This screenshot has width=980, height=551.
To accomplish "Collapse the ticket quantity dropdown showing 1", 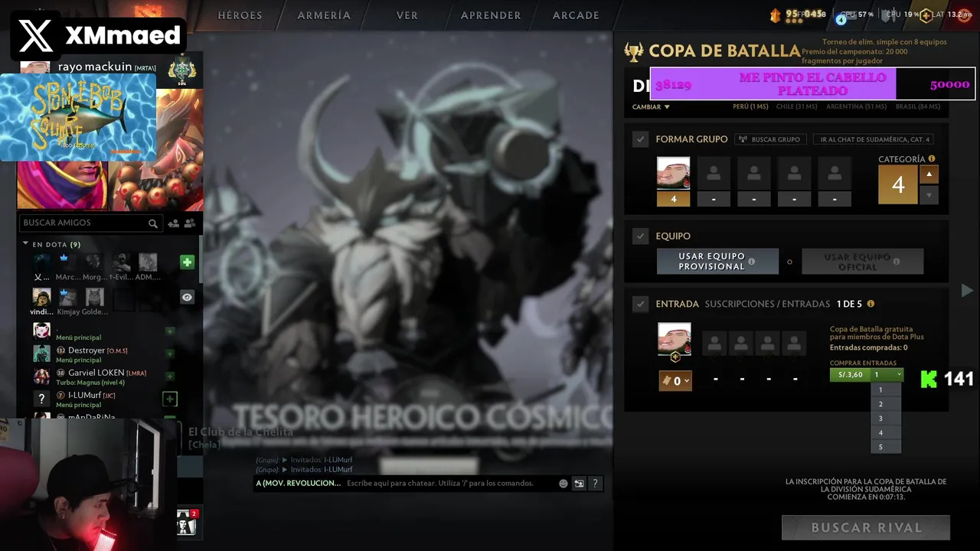I will tap(887, 375).
